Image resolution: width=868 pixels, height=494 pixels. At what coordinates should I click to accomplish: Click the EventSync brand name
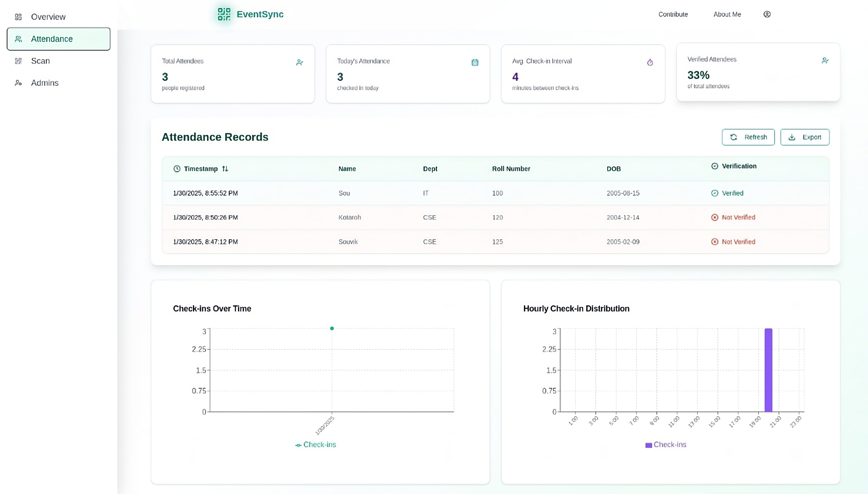[x=260, y=14]
